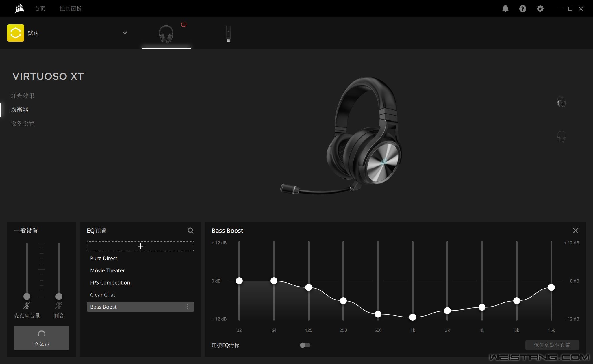The height and width of the screenshot is (364, 593).
Task: Open the 控制面板 dashboard tab
Action: click(x=71, y=9)
